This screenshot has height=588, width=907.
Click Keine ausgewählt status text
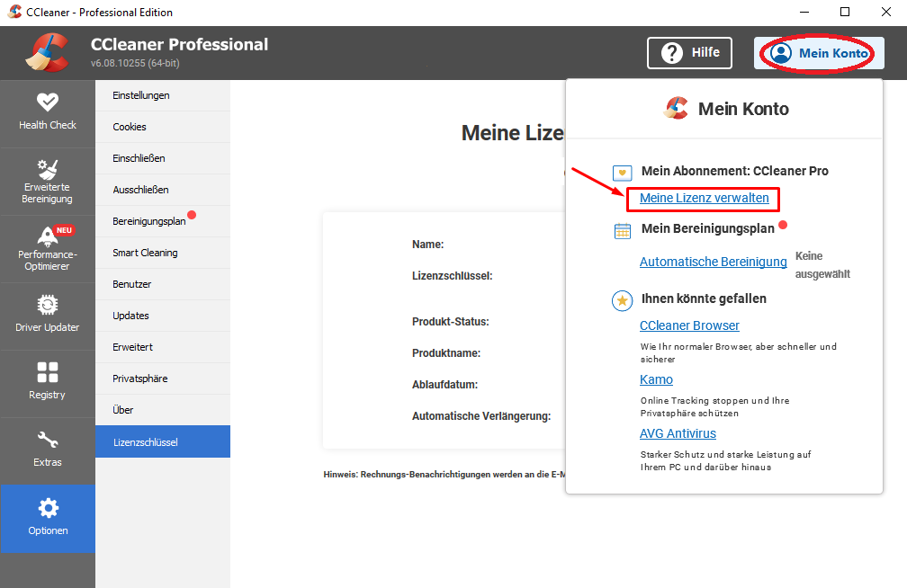pos(822,265)
